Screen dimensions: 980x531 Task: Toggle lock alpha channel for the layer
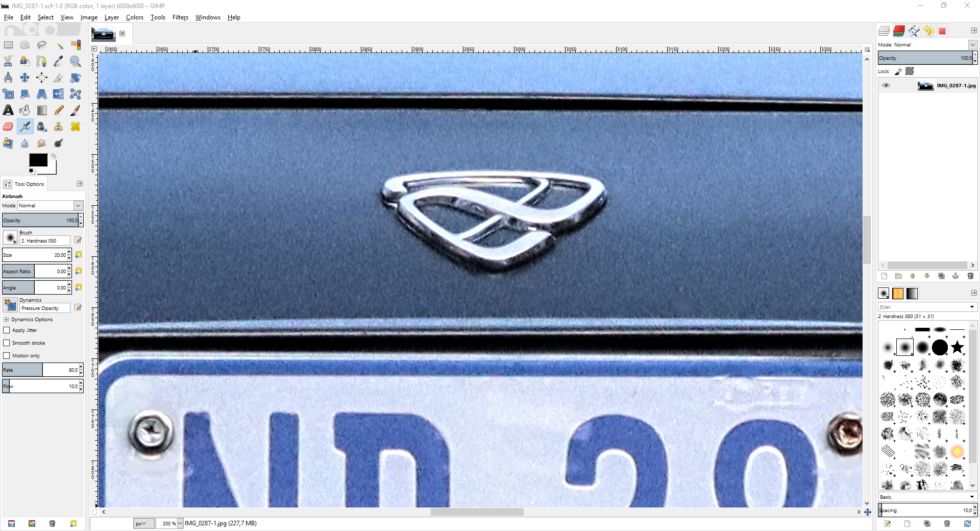[910, 71]
